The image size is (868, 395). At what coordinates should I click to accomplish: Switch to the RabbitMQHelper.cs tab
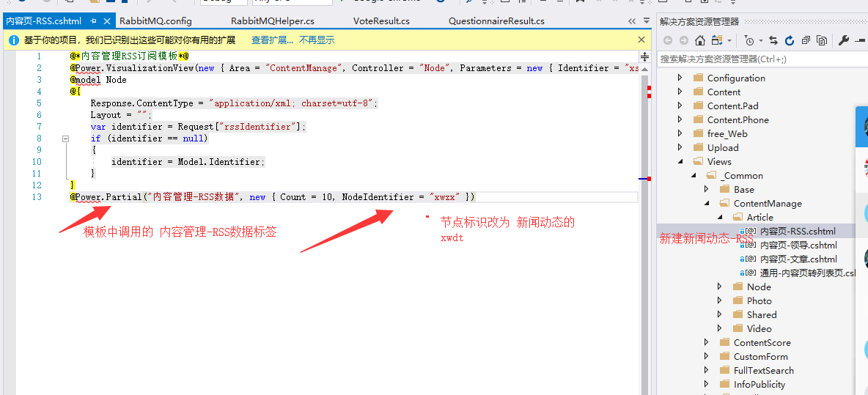273,21
